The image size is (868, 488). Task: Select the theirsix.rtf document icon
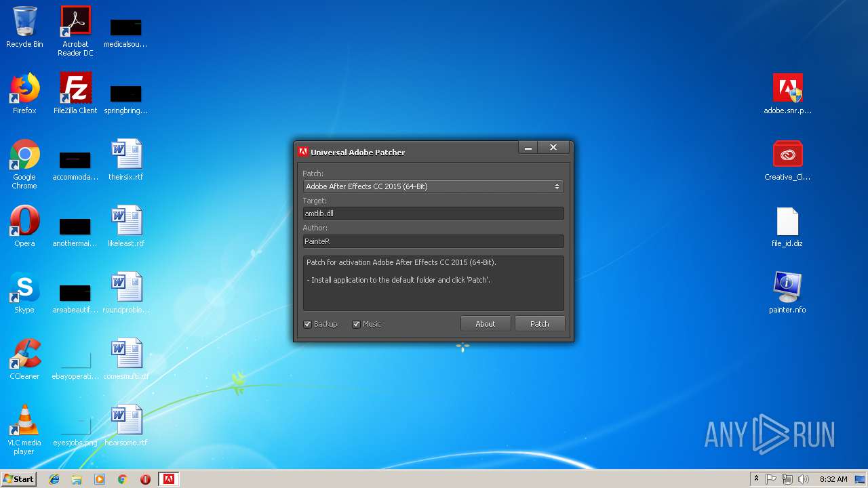tap(125, 160)
